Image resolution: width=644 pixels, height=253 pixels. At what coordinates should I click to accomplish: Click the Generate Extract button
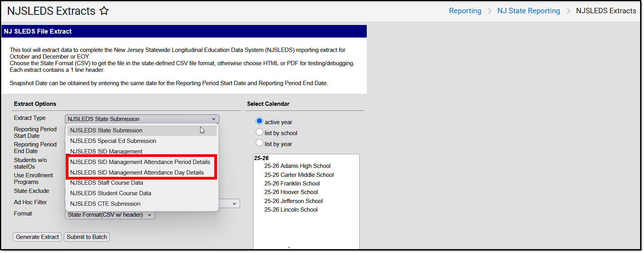click(x=38, y=237)
